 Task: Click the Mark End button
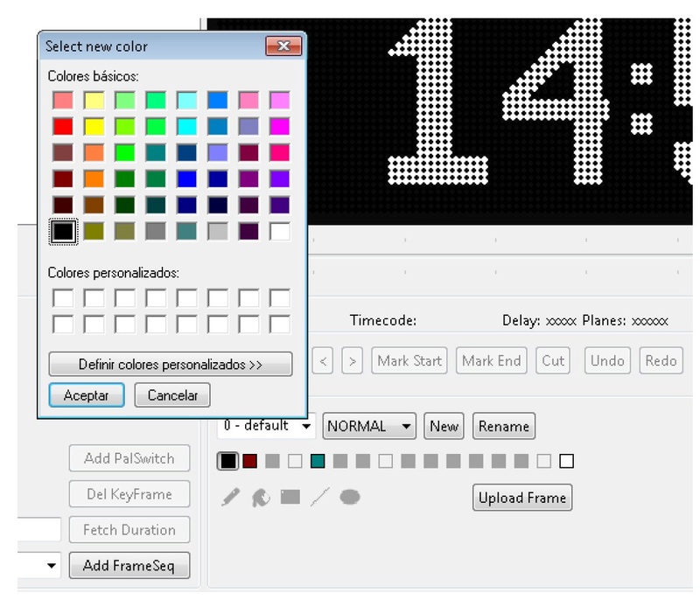[x=492, y=360]
